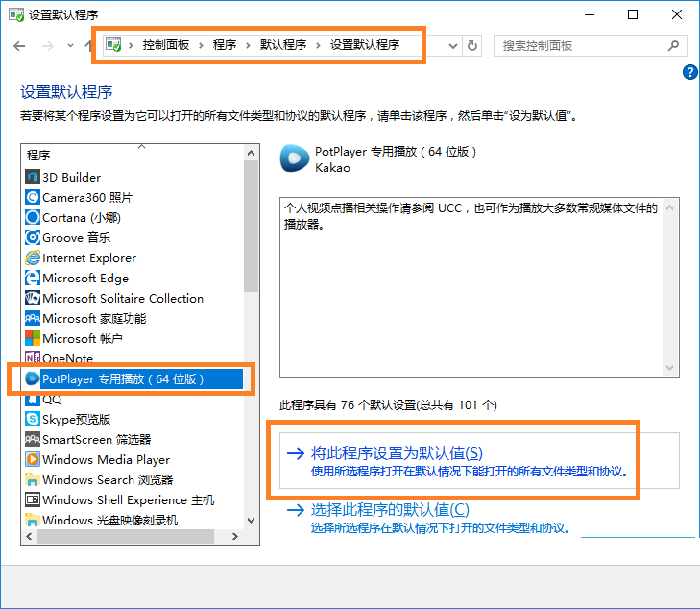This screenshot has width=700, height=609.
Task: Click the SmartScreen 筛选器 icon
Action: point(33,439)
